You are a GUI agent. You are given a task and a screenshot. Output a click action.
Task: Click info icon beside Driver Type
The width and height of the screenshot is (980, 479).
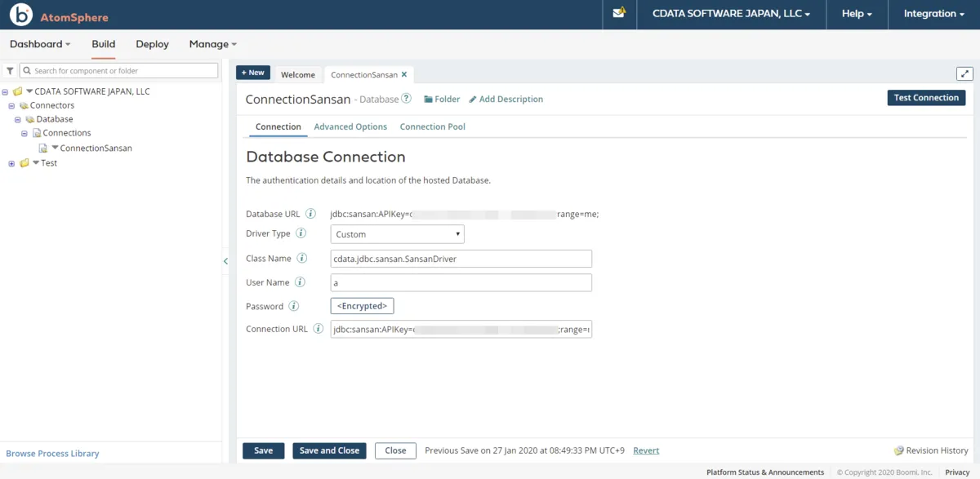click(x=301, y=233)
